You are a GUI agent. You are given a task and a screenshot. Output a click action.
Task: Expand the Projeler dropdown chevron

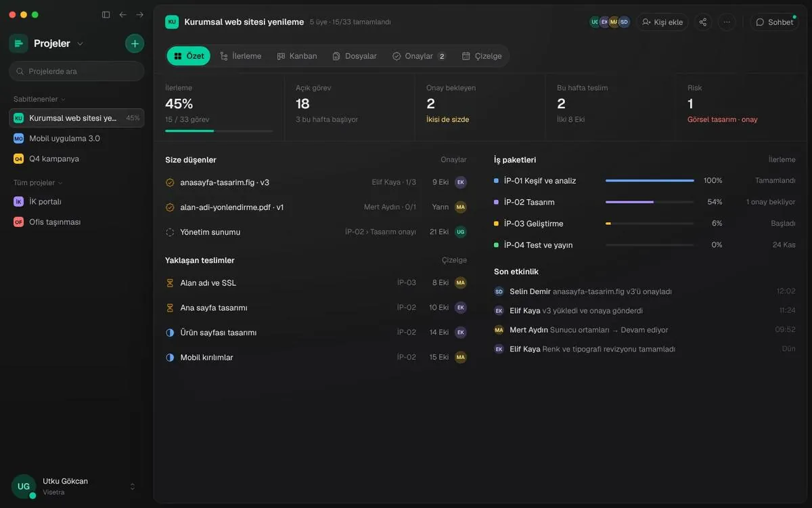(x=80, y=43)
